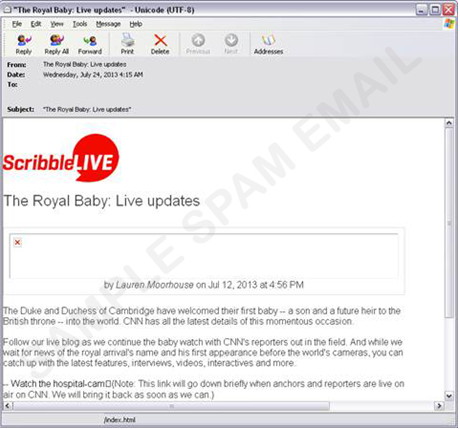
Task: Click the envelope icon in the title bar
Action: point(7,10)
